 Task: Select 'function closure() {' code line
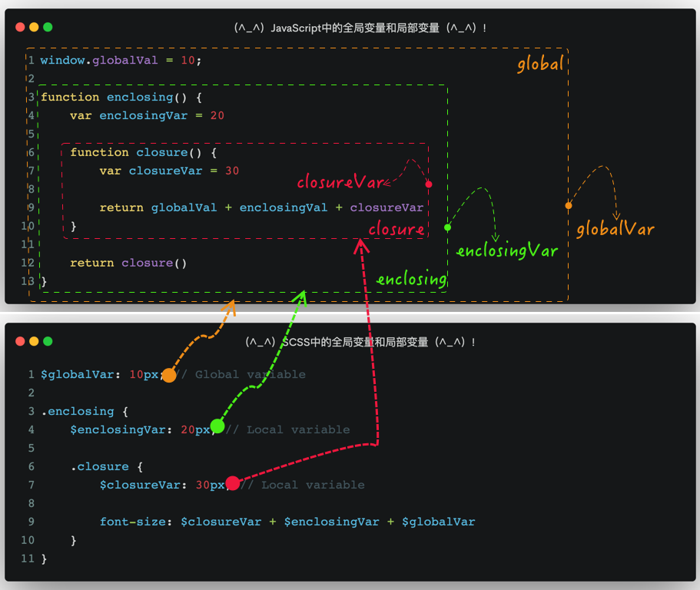(x=143, y=153)
